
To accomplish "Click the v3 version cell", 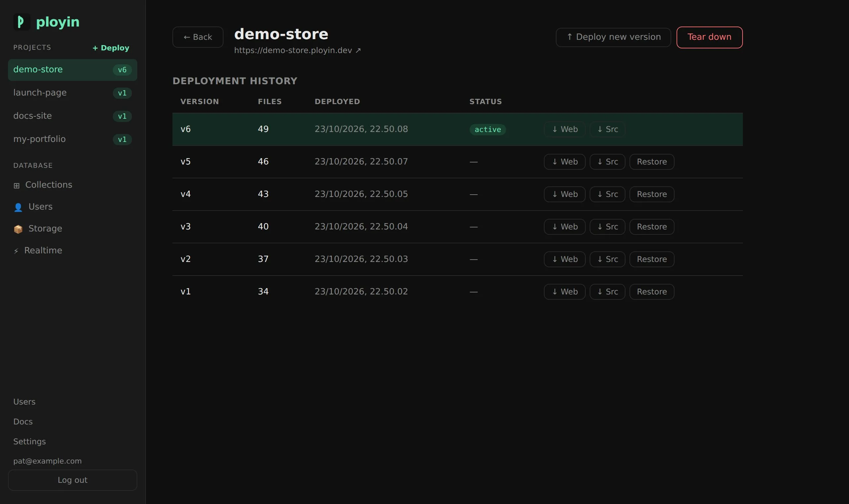I will tap(185, 226).
